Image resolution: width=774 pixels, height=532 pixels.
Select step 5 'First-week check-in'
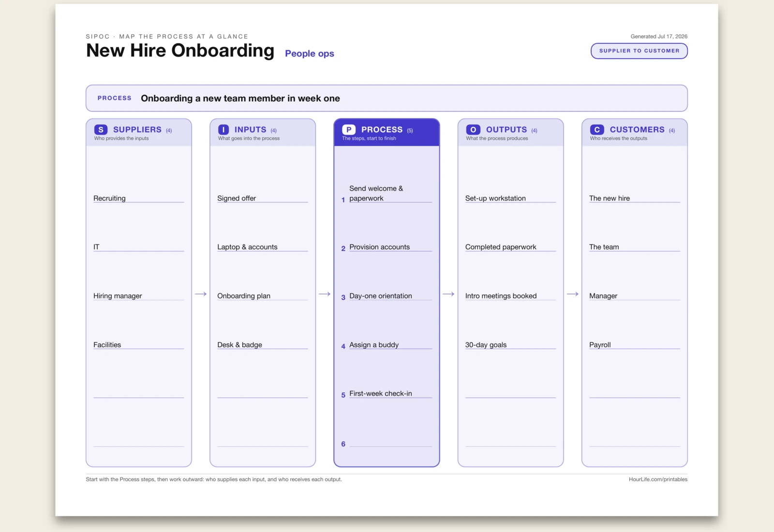381,394
